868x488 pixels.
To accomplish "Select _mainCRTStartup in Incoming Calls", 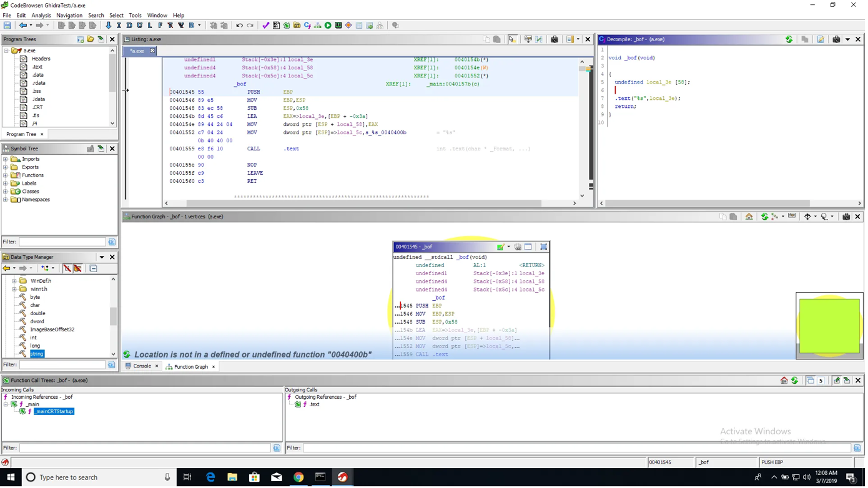I will pos(54,412).
